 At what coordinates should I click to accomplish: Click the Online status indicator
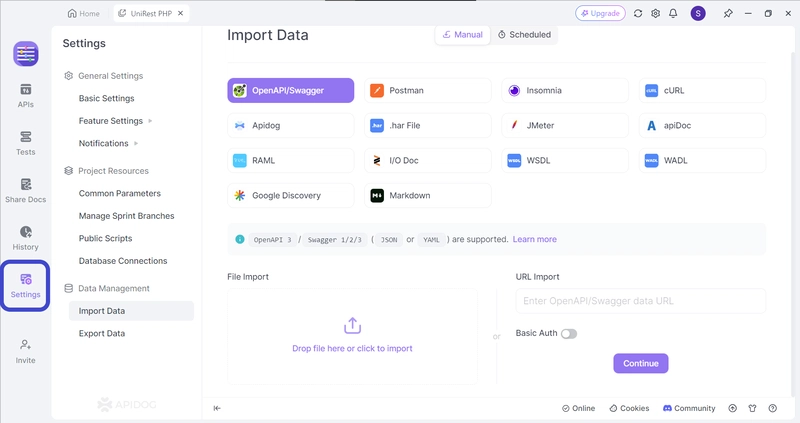tap(579, 408)
